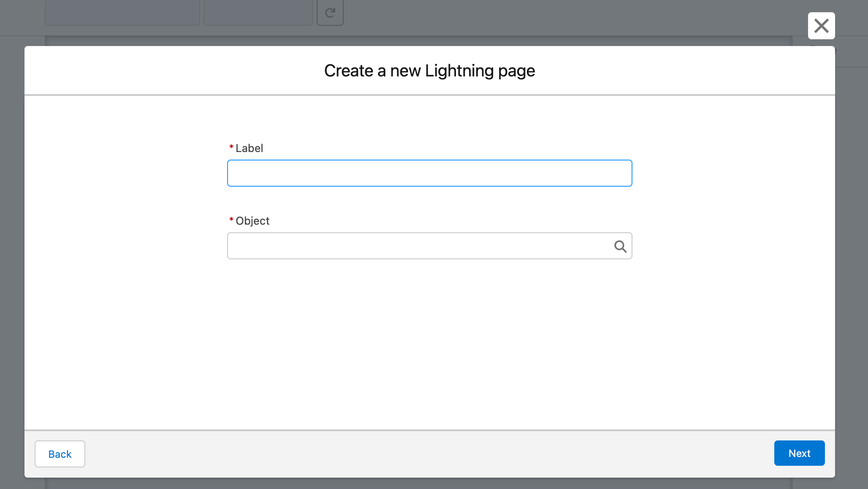Click the magnifier icon in Object field

click(620, 246)
